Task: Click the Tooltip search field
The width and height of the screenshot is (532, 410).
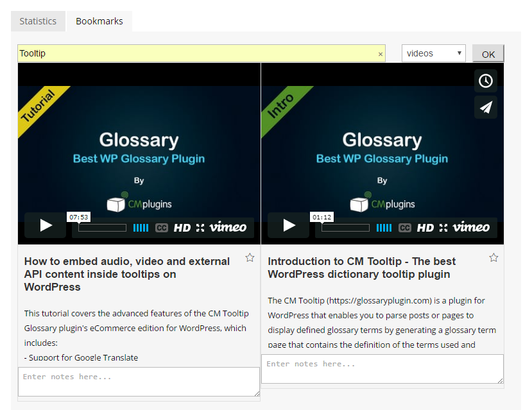Action: click(202, 53)
